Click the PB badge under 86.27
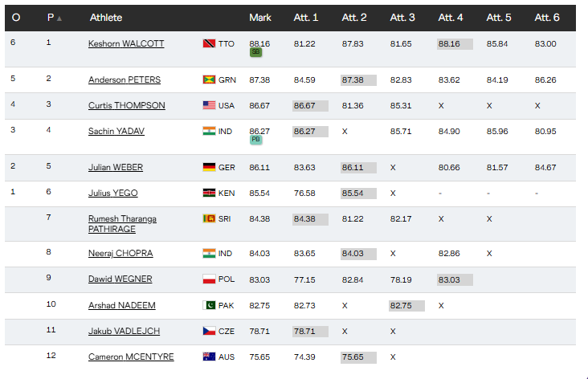588x379 pixels. [256, 140]
